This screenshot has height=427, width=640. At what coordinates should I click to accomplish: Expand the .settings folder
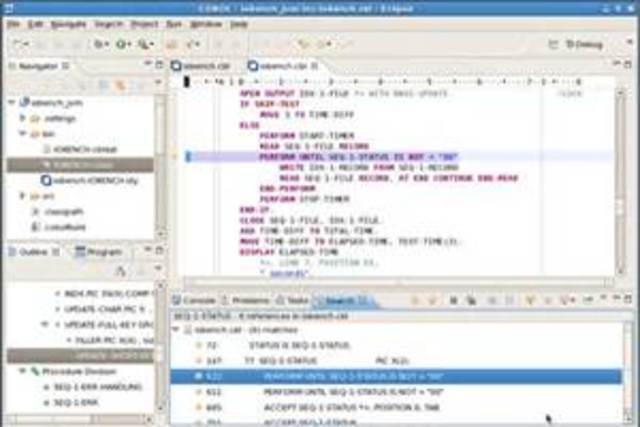coord(23,118)
